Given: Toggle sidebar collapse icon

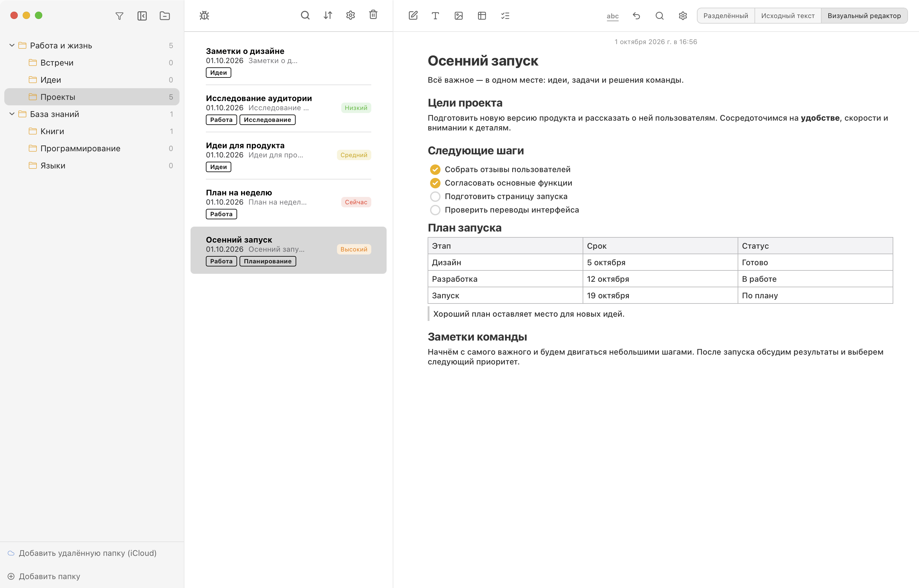Looking at the screenshot, I should pyautogui.click(x=142, y=16).
